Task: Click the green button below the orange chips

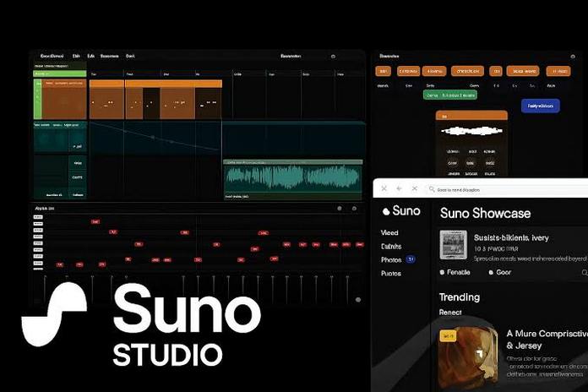Action: tap(450, 95)
